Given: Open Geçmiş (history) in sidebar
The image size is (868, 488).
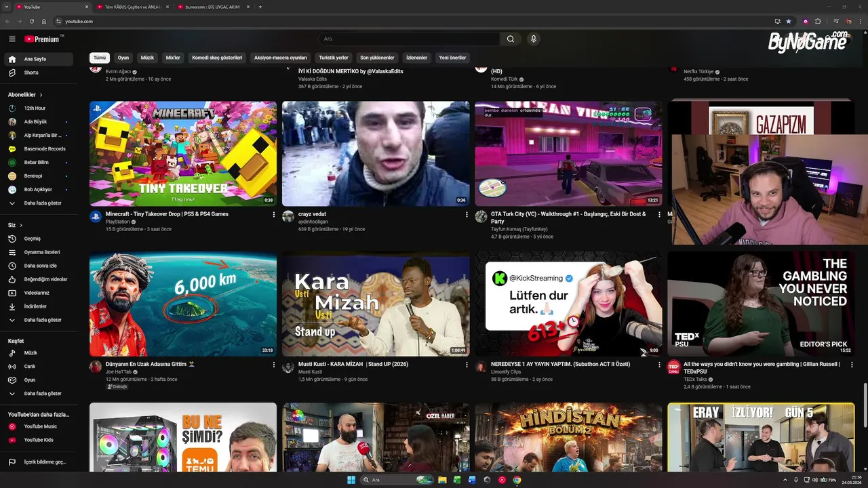Looking at the screenshot, I should (x=37, y=239).
